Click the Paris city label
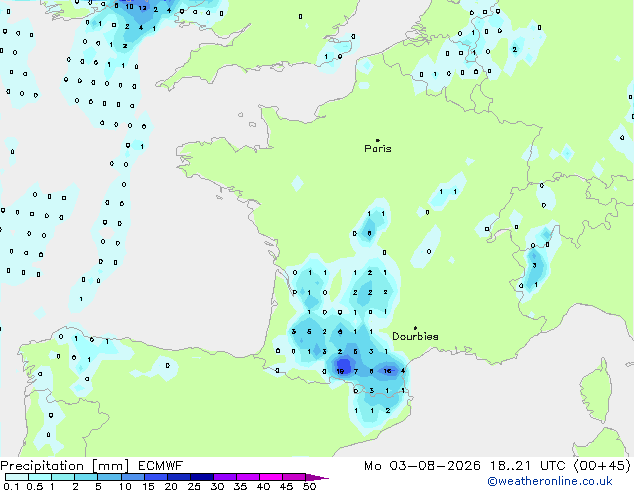 [378, 149]
